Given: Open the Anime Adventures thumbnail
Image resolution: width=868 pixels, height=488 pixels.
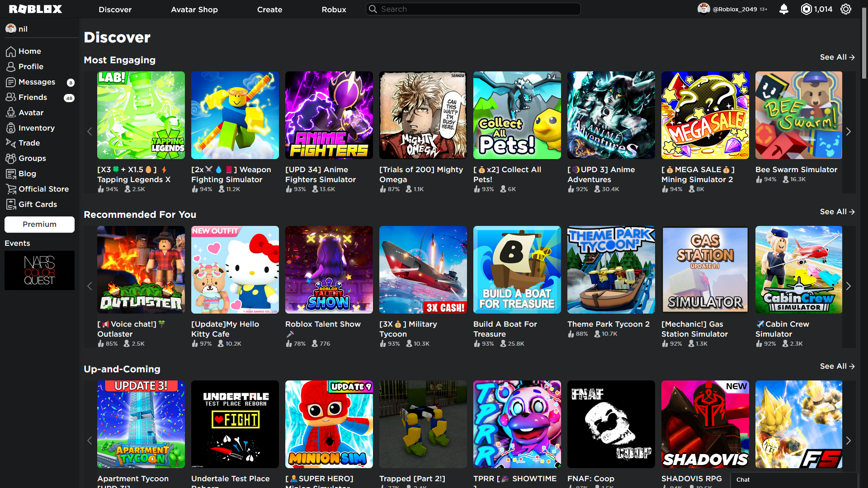Looking at the screenshot, I should point(611,115).
